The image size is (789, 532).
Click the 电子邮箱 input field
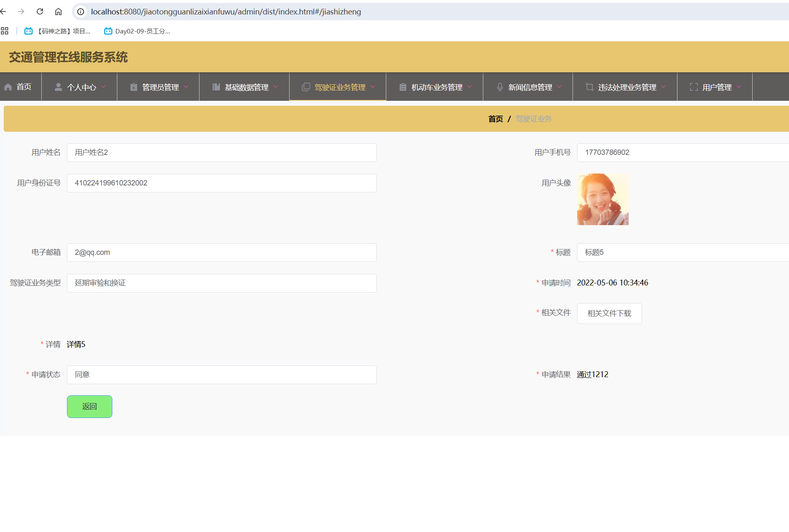coord(221,252)
